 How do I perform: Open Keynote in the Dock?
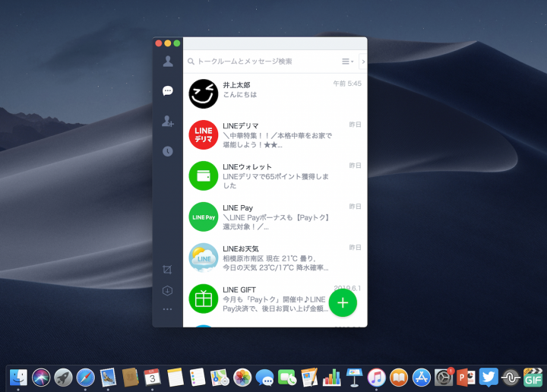[354, 378]
